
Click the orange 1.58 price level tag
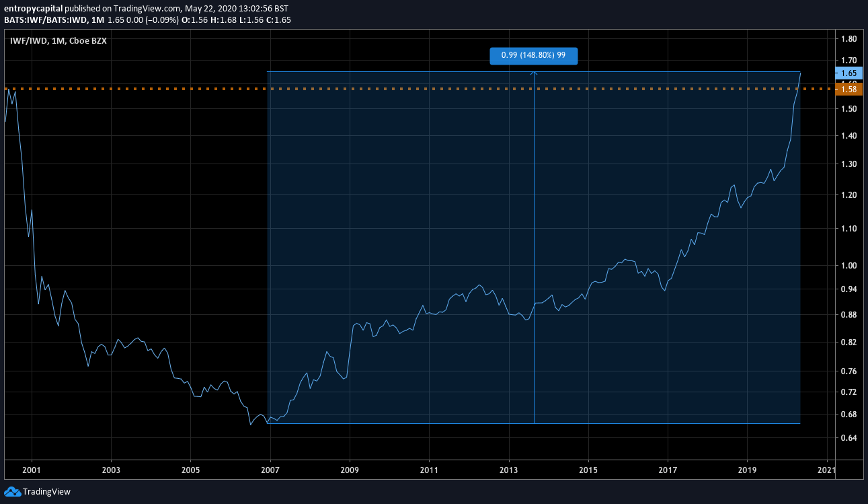tap(848, 89)
